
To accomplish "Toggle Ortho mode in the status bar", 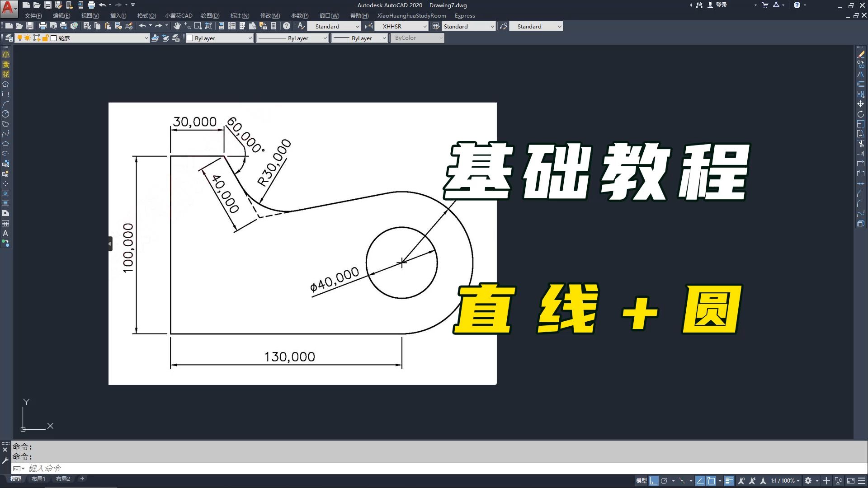I will [x=653, y=480].
